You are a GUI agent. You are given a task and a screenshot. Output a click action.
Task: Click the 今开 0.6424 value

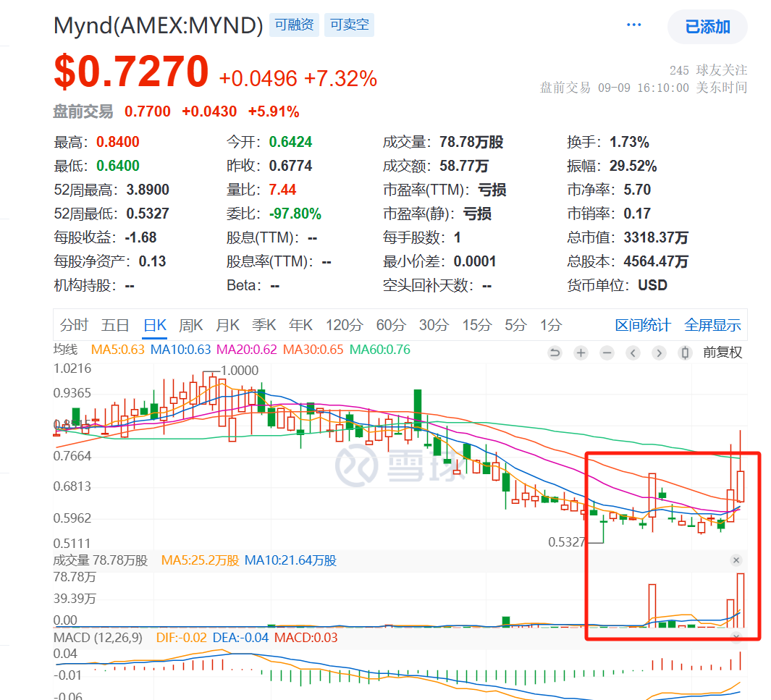290,142
